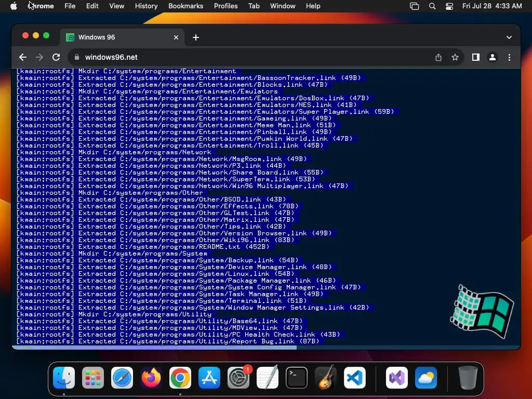
Task: Open Visual Studio Code from the Dock
Action: (355, 378)
